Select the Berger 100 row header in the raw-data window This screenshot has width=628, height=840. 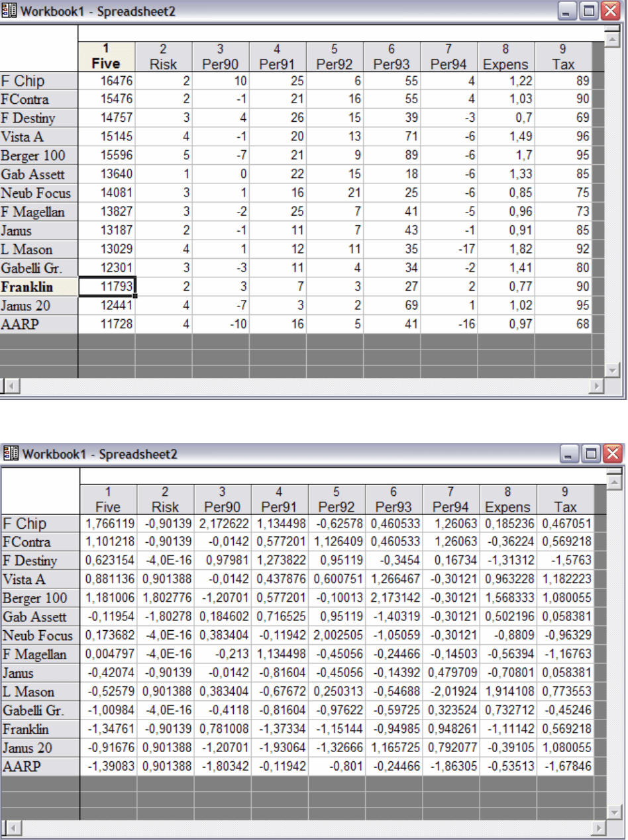click(x=39, y=156)
